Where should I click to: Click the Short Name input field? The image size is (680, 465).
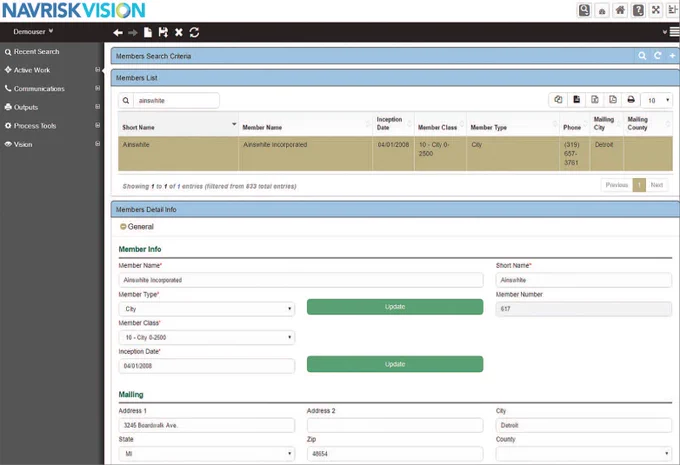coord(584,280)
